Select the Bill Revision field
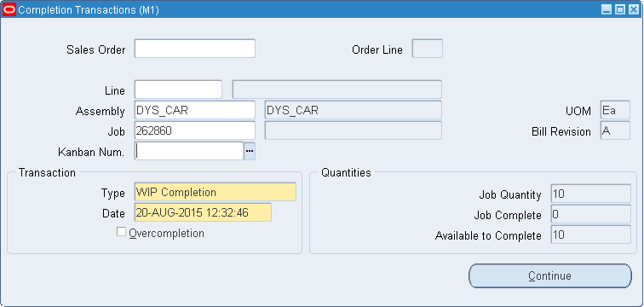 pos(615,130)
